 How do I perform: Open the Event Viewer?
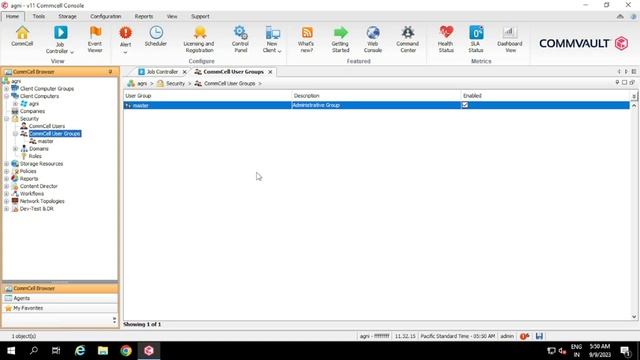tap(95, 40)
